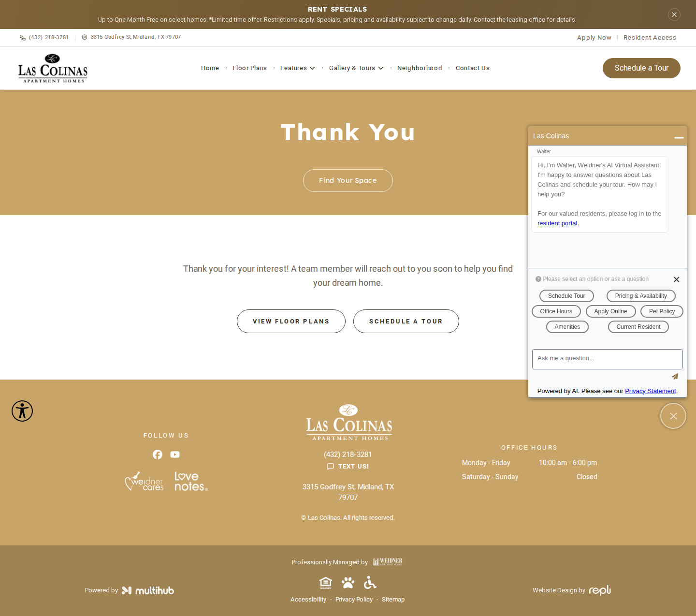This screenshot has height=616, width=696.
Task: Click the Schedule A Tour body button
Action: point(406,322)
